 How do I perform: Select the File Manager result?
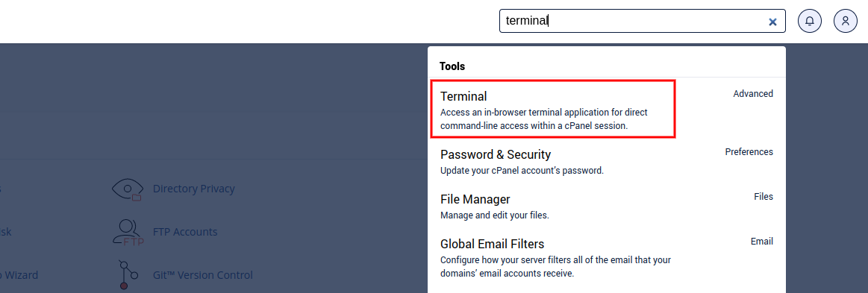[607, 207]
